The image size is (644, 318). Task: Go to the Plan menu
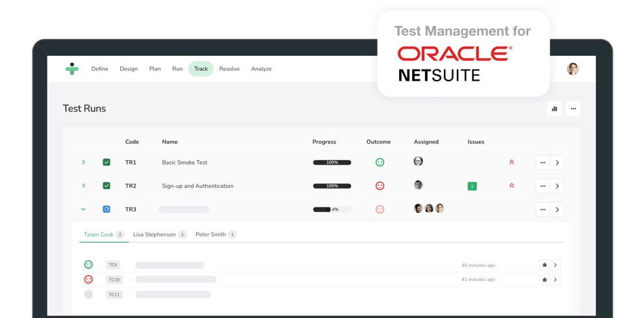(x=155, y=69)
